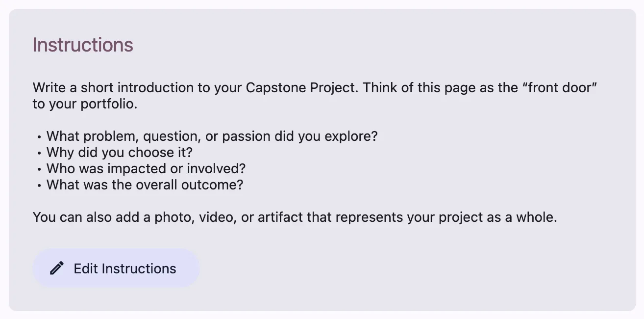Click the line 'Who was impacted or involved?'
644x319 pixels.
(146, 169)
